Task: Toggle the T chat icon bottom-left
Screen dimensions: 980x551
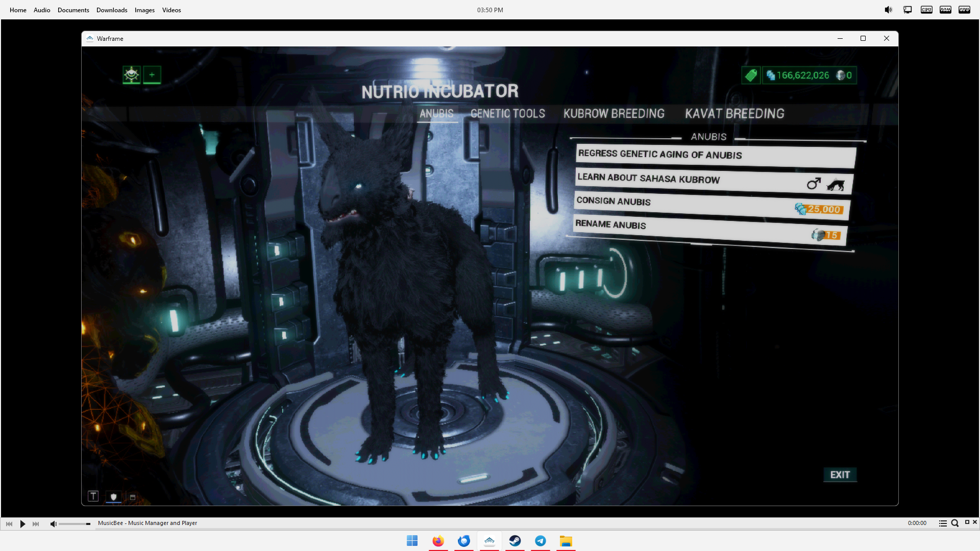Action: click(x=93, y=496)
